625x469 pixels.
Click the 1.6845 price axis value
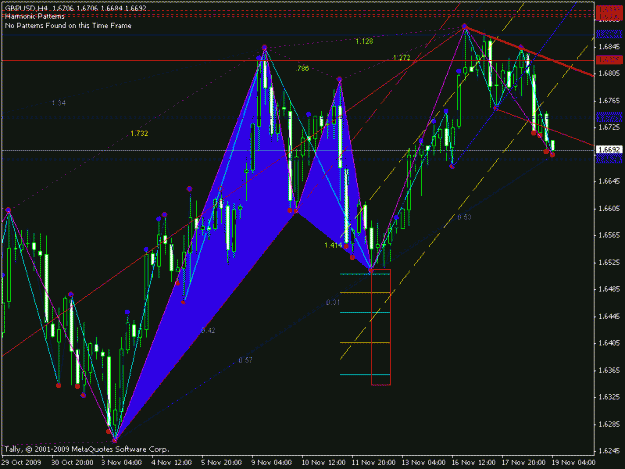pos(609,47)
